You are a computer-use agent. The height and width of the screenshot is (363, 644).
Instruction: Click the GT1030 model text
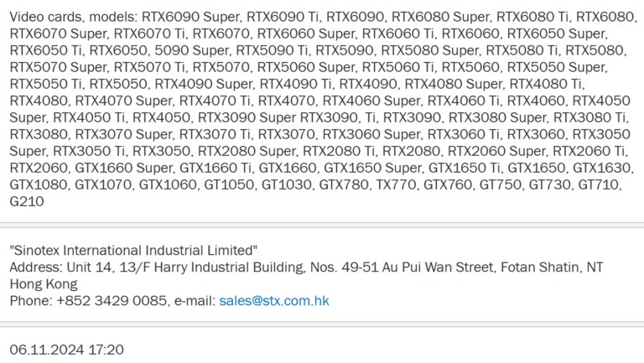[286, 184]
